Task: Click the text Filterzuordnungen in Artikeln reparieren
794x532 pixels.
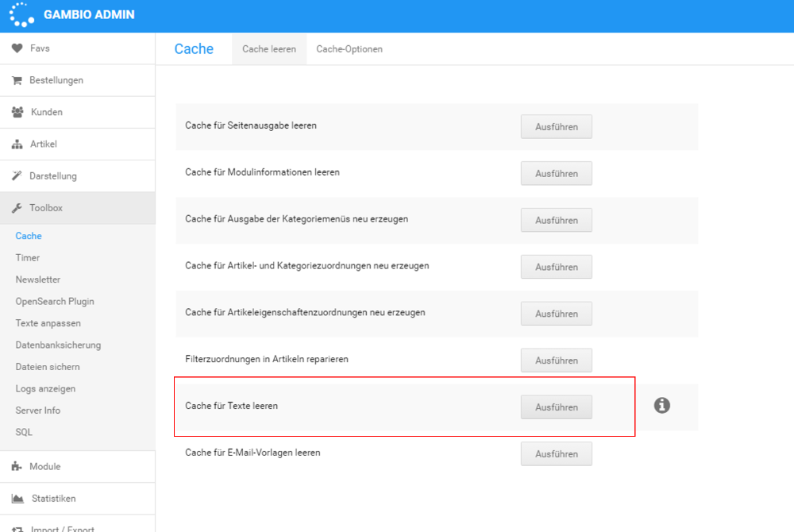Action: pos(267,359)
